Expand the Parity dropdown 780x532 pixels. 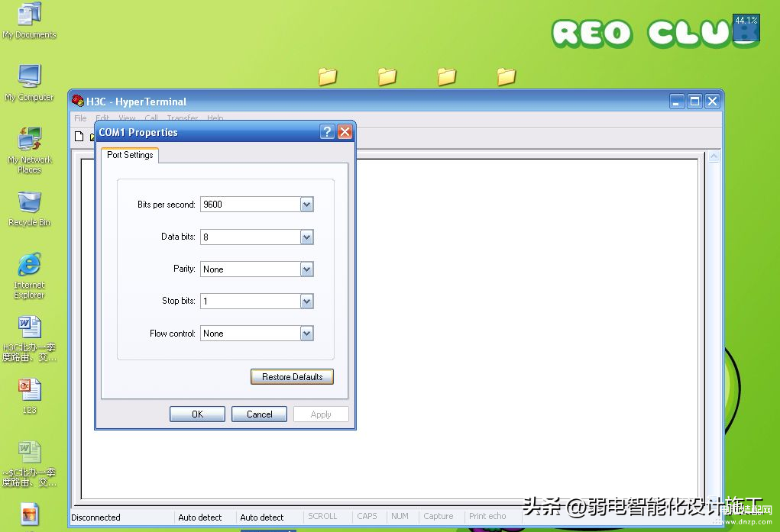(x=307, y=269)
